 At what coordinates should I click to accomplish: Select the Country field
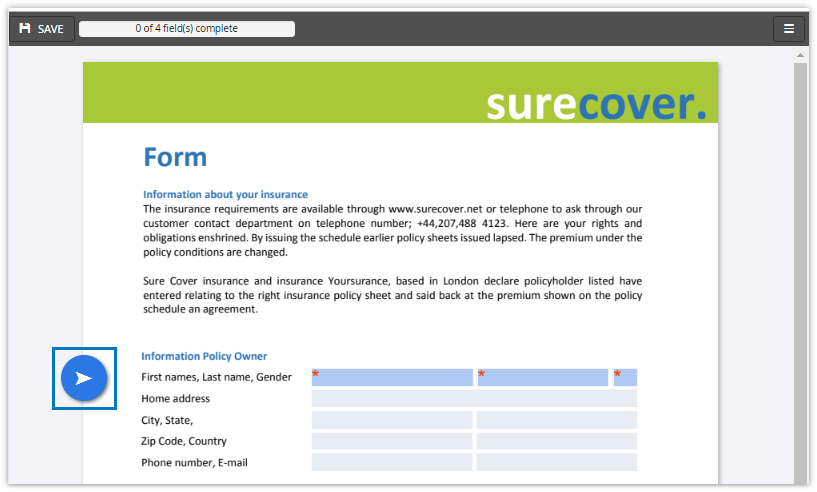coord(556,441)
